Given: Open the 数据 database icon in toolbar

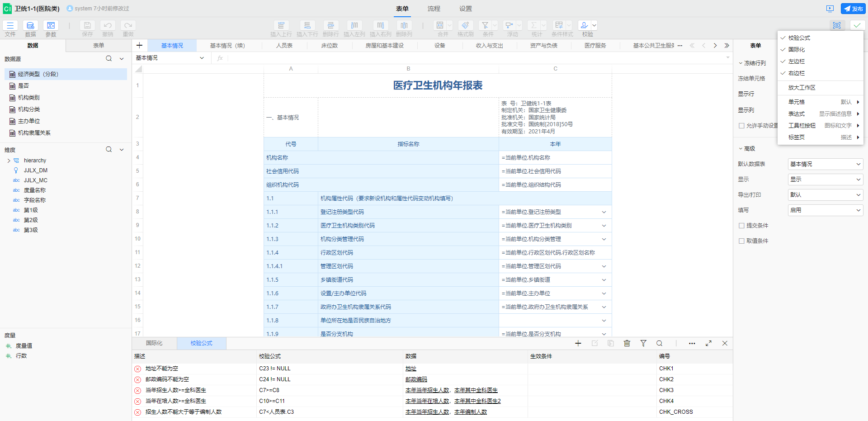Looking at the screenshot, I should (30, 26).
